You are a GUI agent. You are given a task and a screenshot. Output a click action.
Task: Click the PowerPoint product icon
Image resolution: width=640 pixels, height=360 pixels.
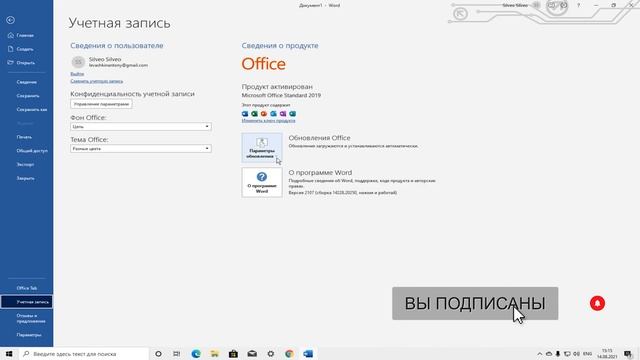tap(264, 113)
